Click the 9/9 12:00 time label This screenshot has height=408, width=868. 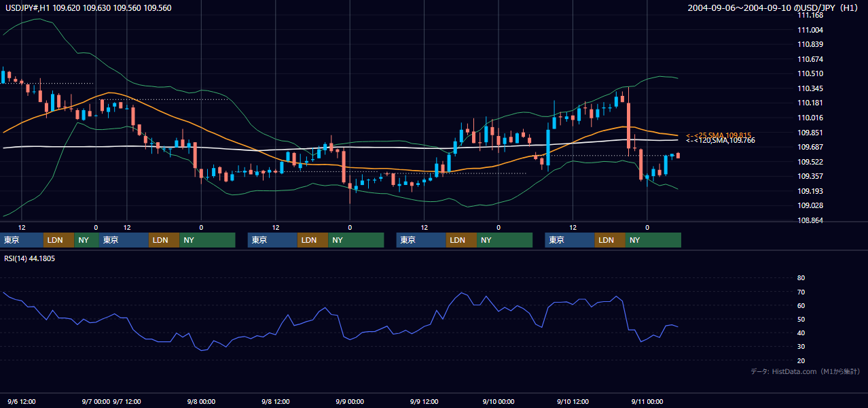(424, 402)
